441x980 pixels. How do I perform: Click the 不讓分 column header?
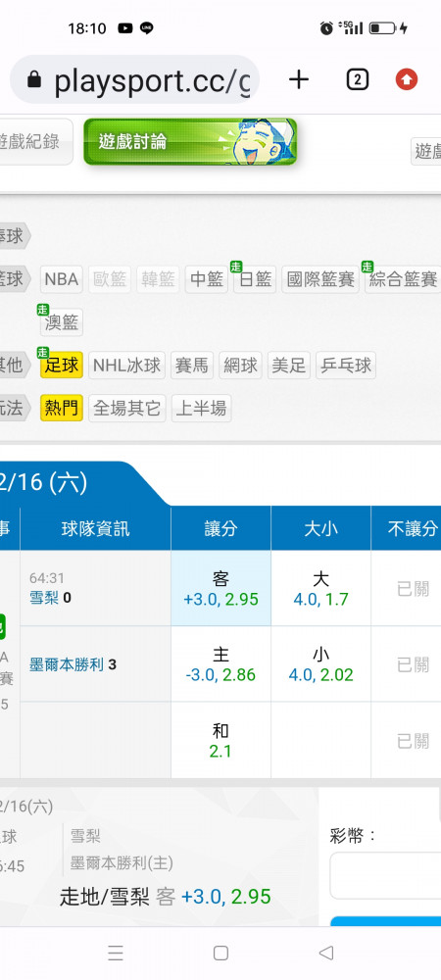coord(406,529)
